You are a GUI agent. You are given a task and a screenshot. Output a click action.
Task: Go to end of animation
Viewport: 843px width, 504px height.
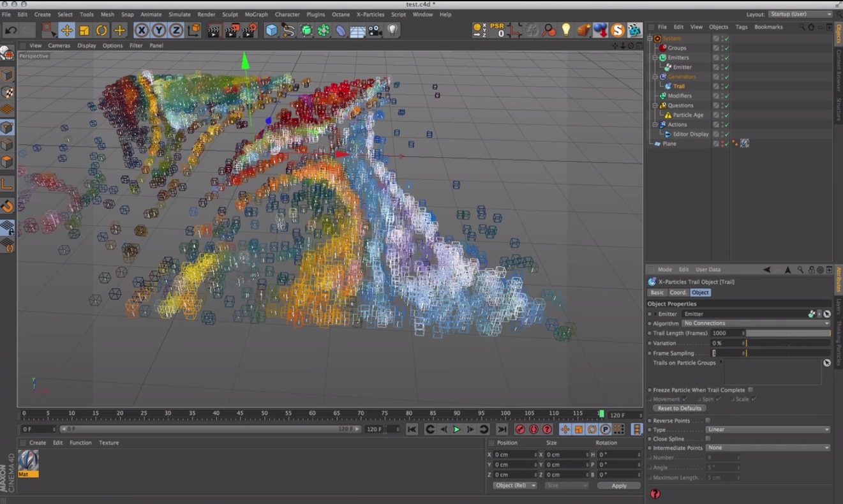click(502, 429)
